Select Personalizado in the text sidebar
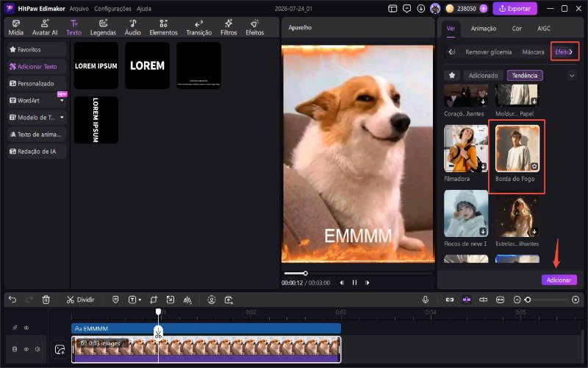The height and width of the screenshot is (368, 588). (37, 83)
